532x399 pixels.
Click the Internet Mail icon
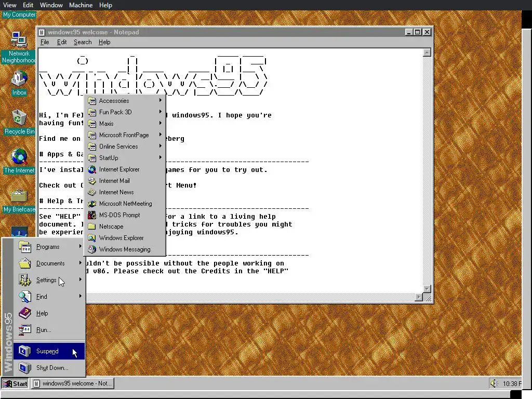click(92, 181)
